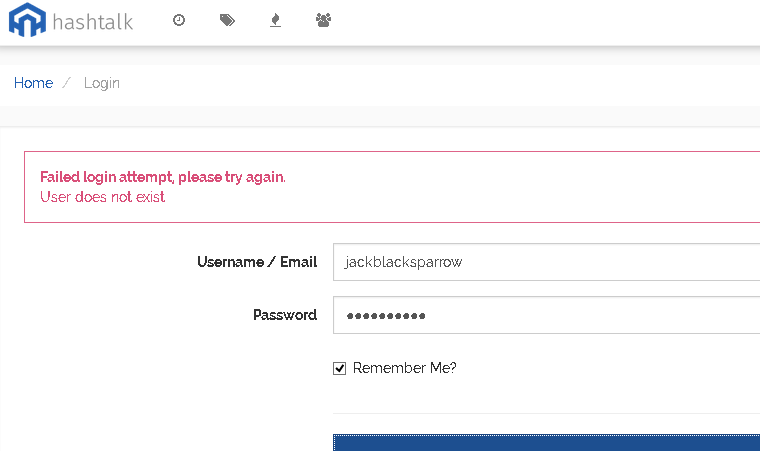The image size is (760, 451).
Task: Go to Home breadcrumb link
Action: tap(33, 83)
